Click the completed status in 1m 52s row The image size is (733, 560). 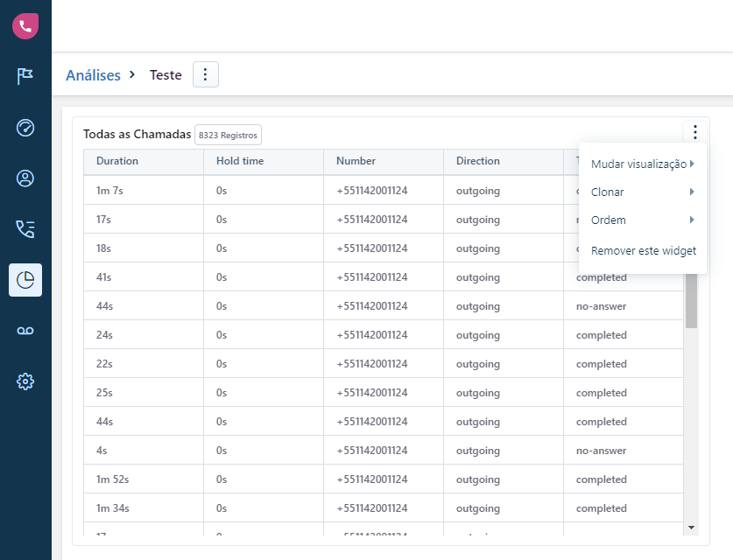click(x=601, y=479)
